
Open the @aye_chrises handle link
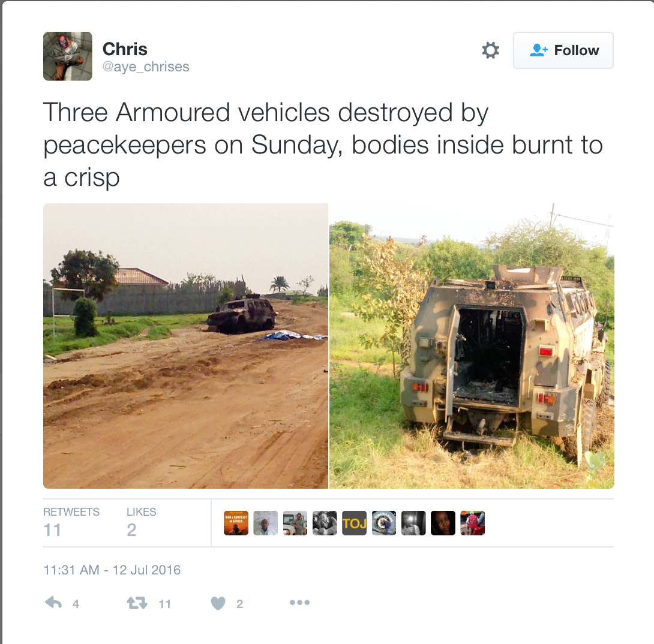[x=146, y=67]
